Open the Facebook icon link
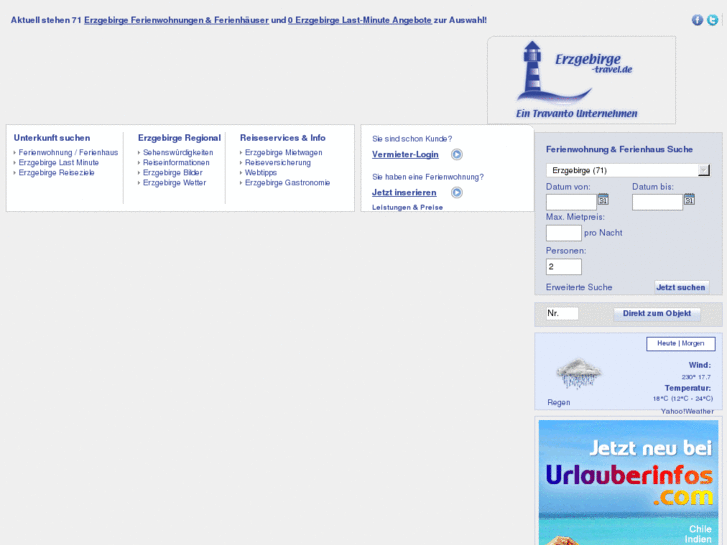Image resolution: width=727 pixels, height=545 pixels. [697, 20]
